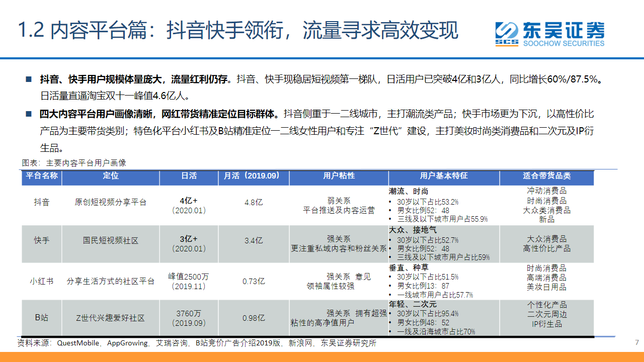Click the '潮流、时尚' feature heading
The width and height of the screenshot is (644, 362).
(x=409, y=192)
